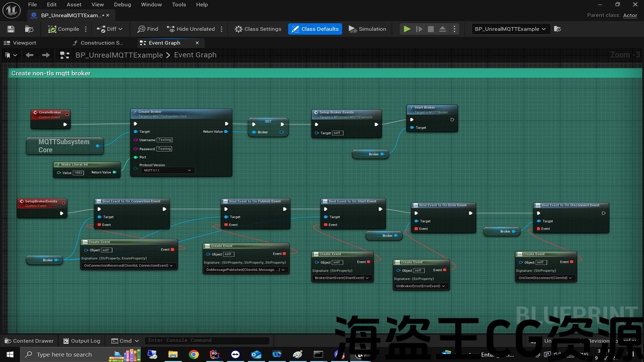Click the Compile button
The width and height of the screenshot is (644, 362).
tap(64, 29)
